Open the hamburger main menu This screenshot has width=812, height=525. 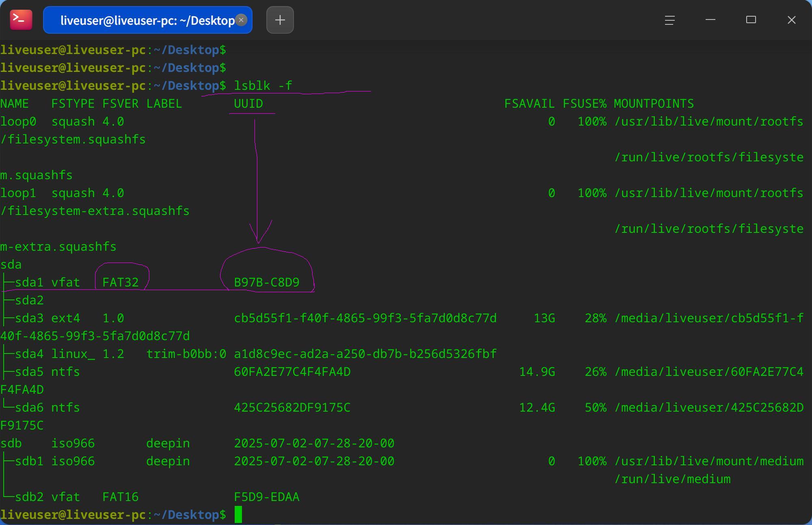[669, 20]
